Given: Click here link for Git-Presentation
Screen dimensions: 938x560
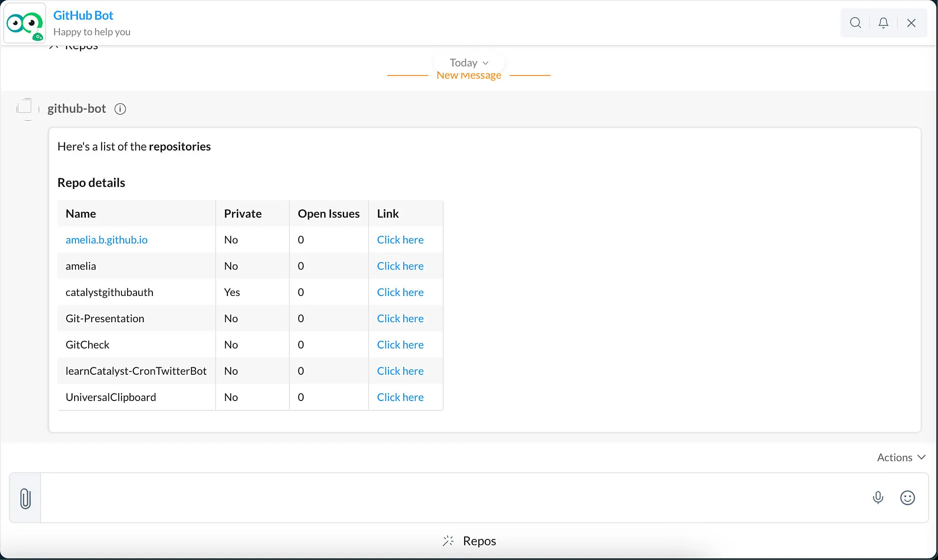Looking at the screenshot, I should [x=400, y=318].
